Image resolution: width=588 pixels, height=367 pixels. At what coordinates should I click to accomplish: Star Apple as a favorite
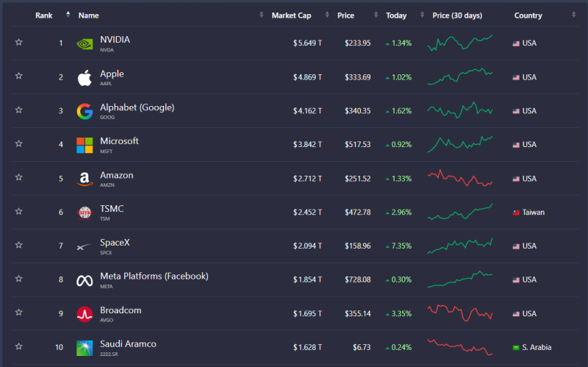coord(19,76)
